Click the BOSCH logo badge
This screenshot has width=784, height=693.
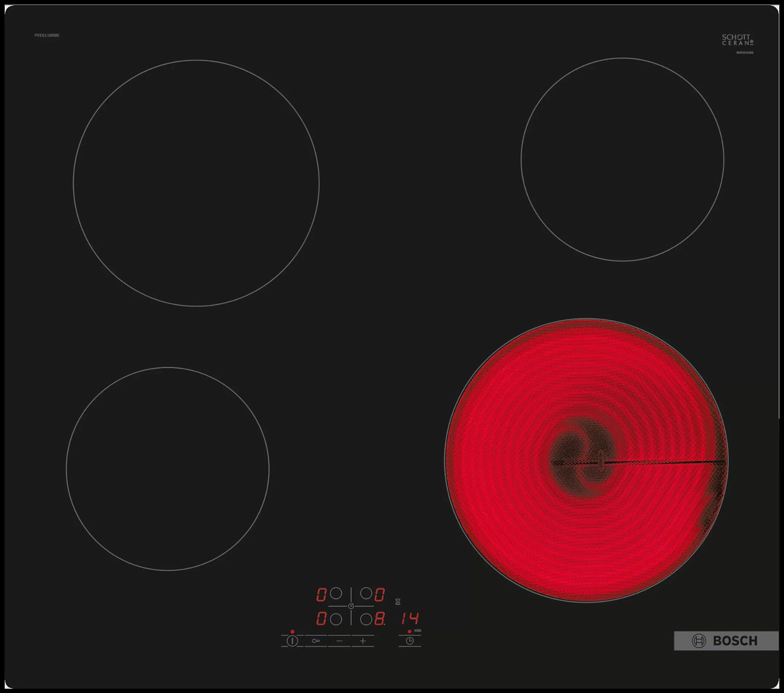coord(726,641)
